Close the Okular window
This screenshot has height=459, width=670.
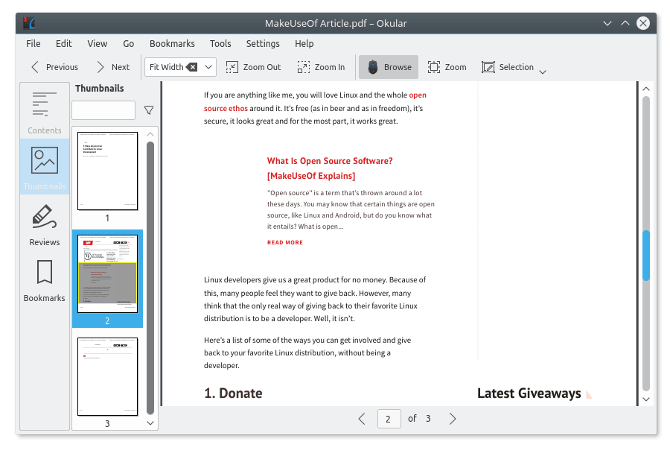point(643,23)
